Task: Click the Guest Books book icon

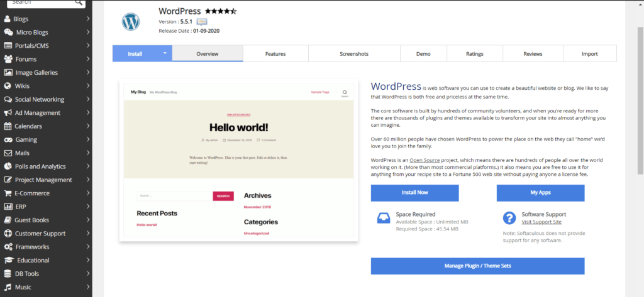Action: 8,220
